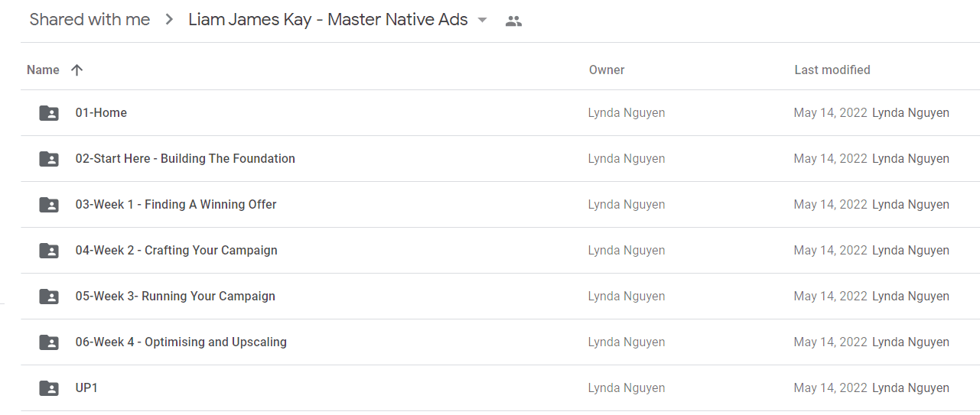Click the folder icon beside 02-Start Here
Image resolution: width=980 pixels, height=415 pixels.
[x=49, y=159]
